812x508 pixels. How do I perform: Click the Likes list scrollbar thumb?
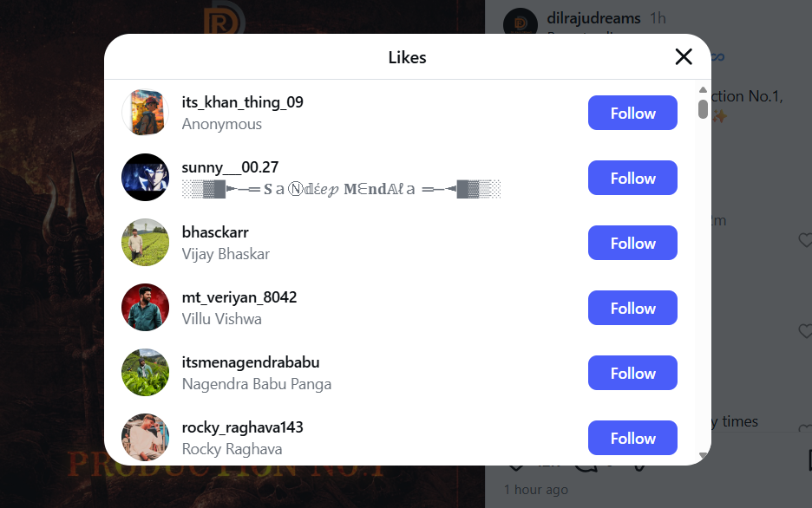[703, 108]
